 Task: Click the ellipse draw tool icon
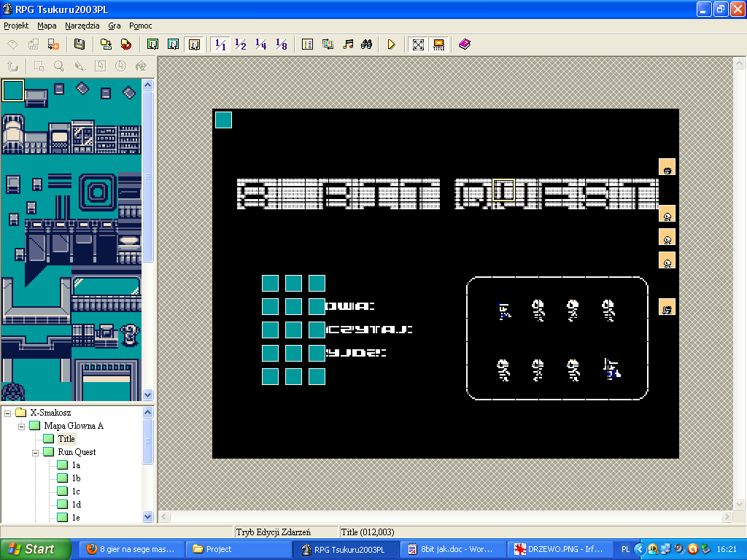coord(120,66)
